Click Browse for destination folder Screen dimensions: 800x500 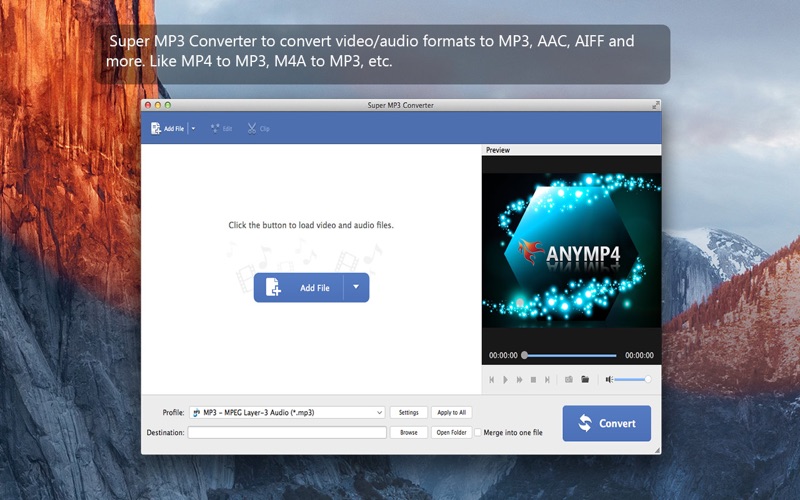point(408,432)
